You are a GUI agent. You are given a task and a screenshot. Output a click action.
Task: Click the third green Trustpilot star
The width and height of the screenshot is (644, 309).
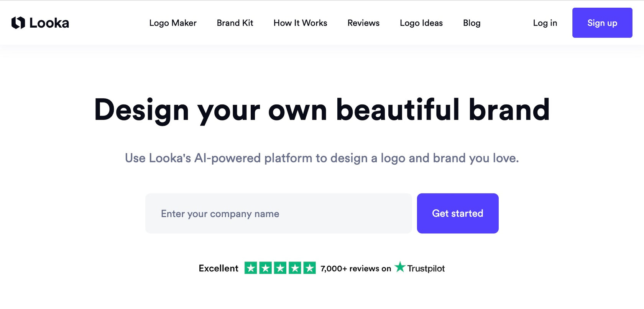click(280, 268)
